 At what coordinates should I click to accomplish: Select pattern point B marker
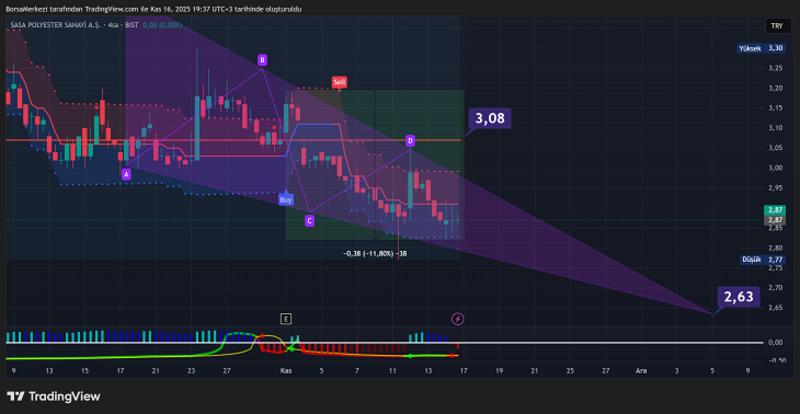pyautogui.click(x=262, y=60)
